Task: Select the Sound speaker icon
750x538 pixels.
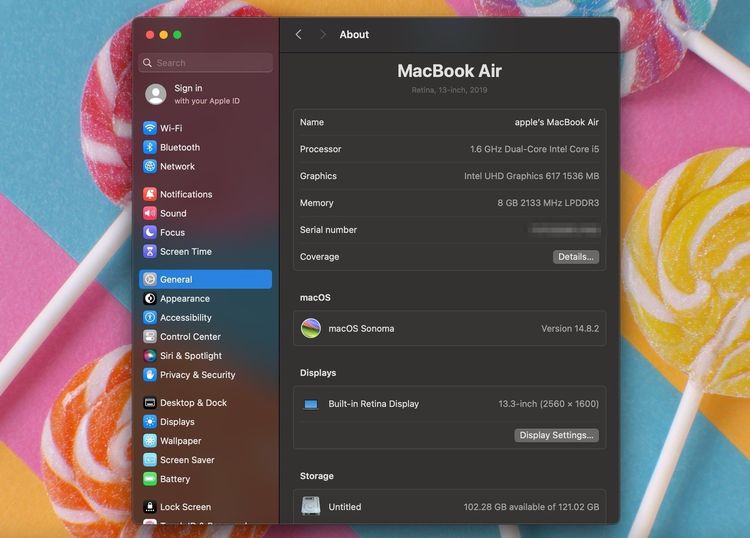Action: (150, 213)
